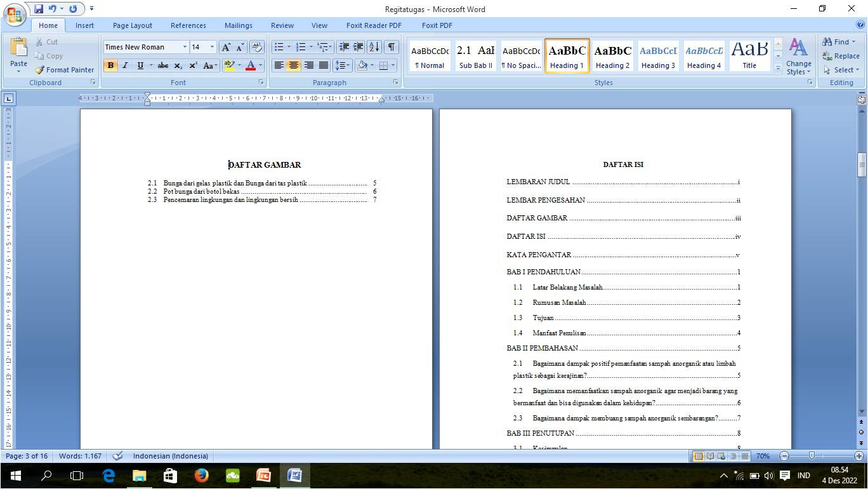Open Change Styles menu
868x489 pixels.
click(x=799, y=56)
